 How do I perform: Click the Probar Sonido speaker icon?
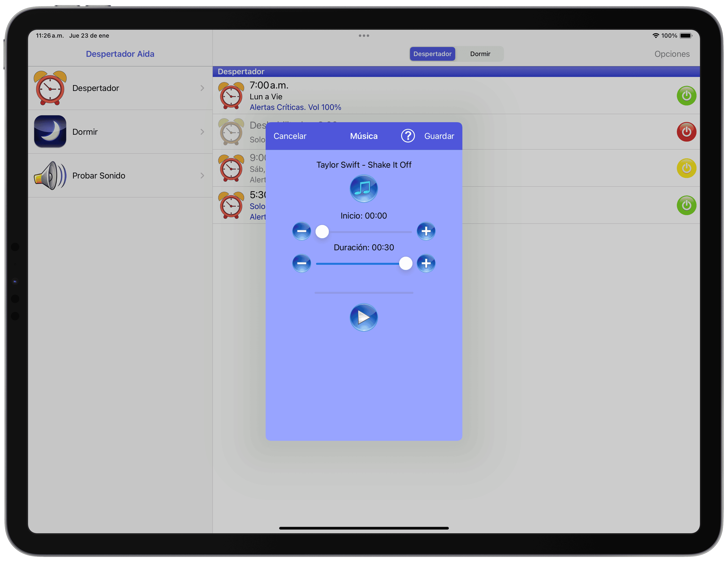point(50,176)
